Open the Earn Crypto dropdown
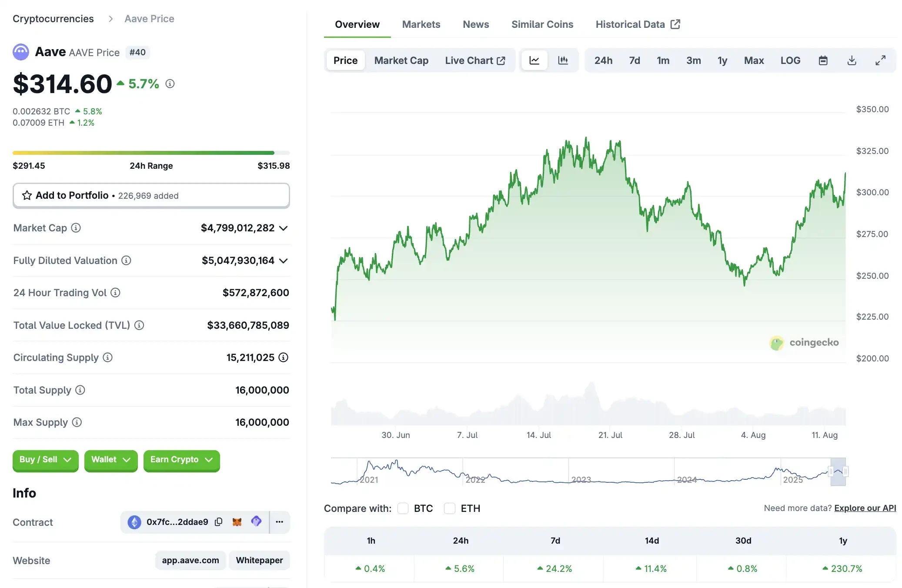Viewport: 902px width, 588px height. coord(181,460)
